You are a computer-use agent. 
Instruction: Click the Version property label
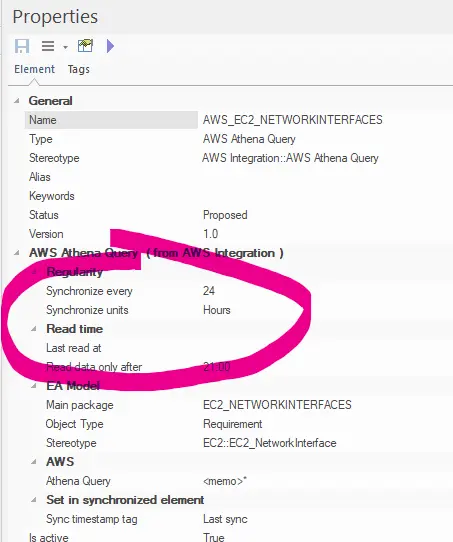point(46,234)
